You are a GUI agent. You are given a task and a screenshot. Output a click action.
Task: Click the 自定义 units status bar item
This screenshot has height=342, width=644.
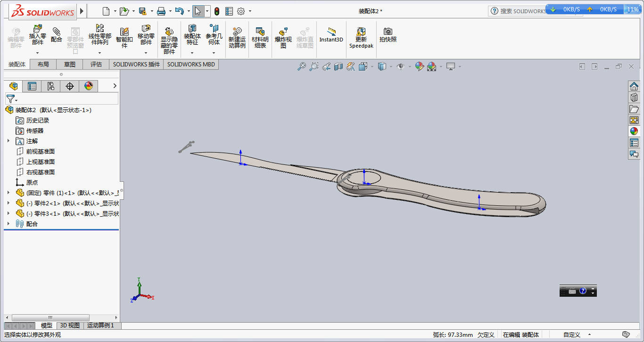pos(571,335)
